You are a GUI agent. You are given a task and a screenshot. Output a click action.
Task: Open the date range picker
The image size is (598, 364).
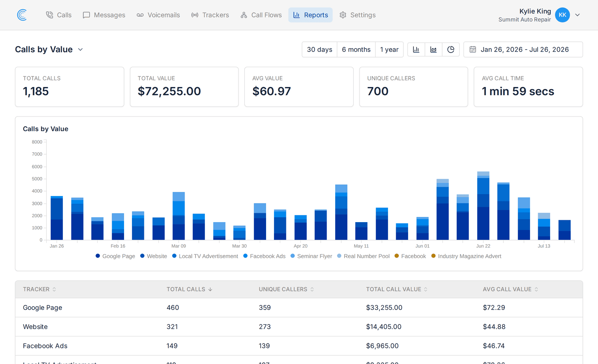pos(523,49)
